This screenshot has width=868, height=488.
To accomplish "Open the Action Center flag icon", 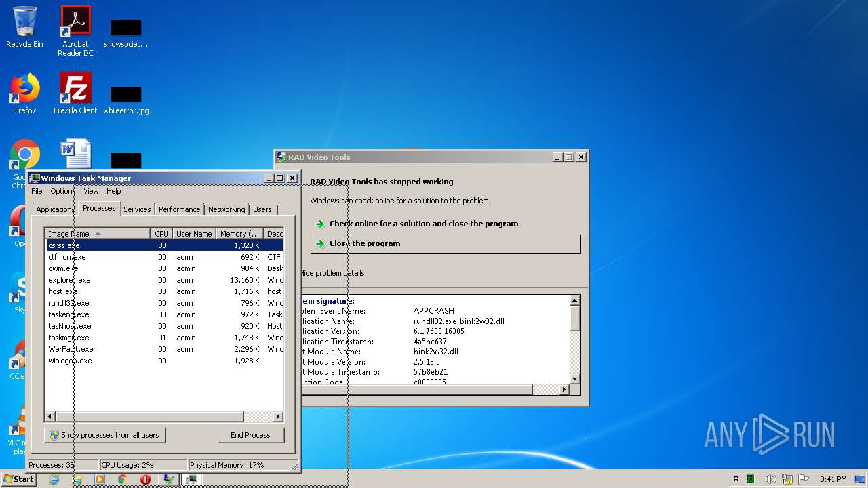I will (804, 479).
